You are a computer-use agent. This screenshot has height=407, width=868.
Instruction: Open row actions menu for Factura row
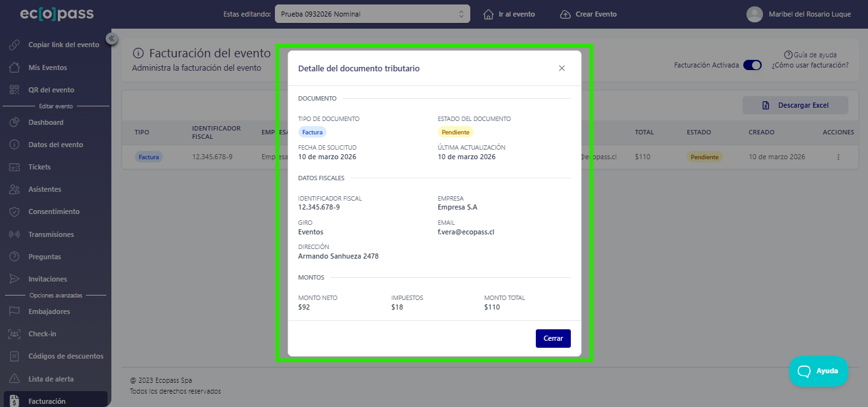838,157
